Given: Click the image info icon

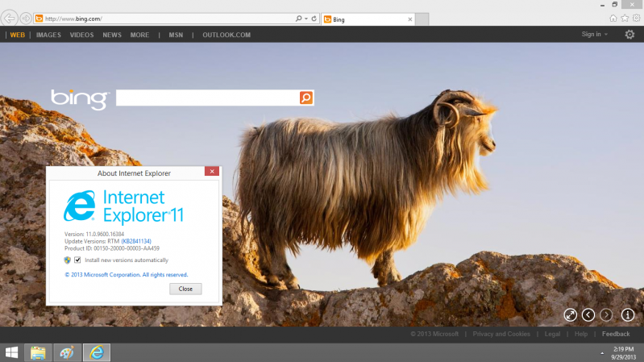Looking at the screenshot, I should tap(627, 314).
